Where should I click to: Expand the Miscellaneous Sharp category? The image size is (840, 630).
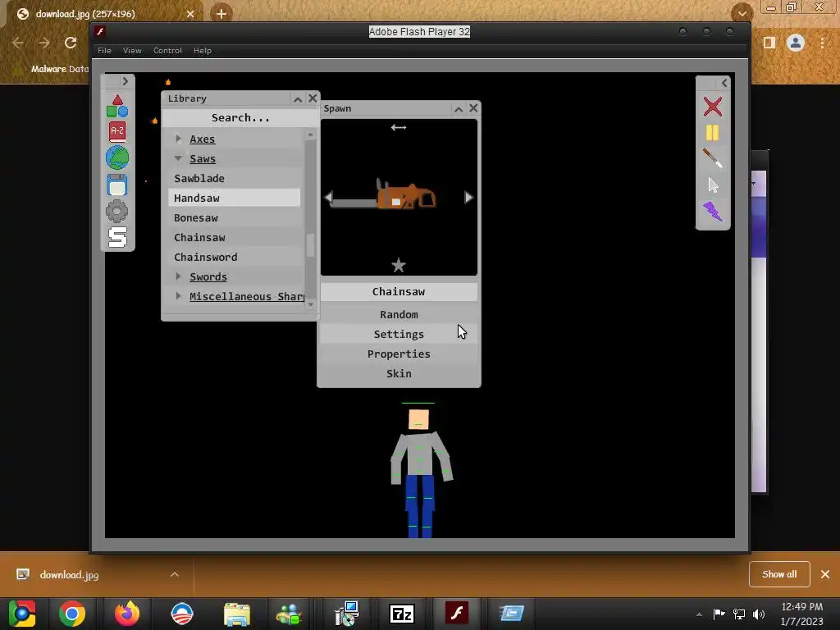pos(178,296)
